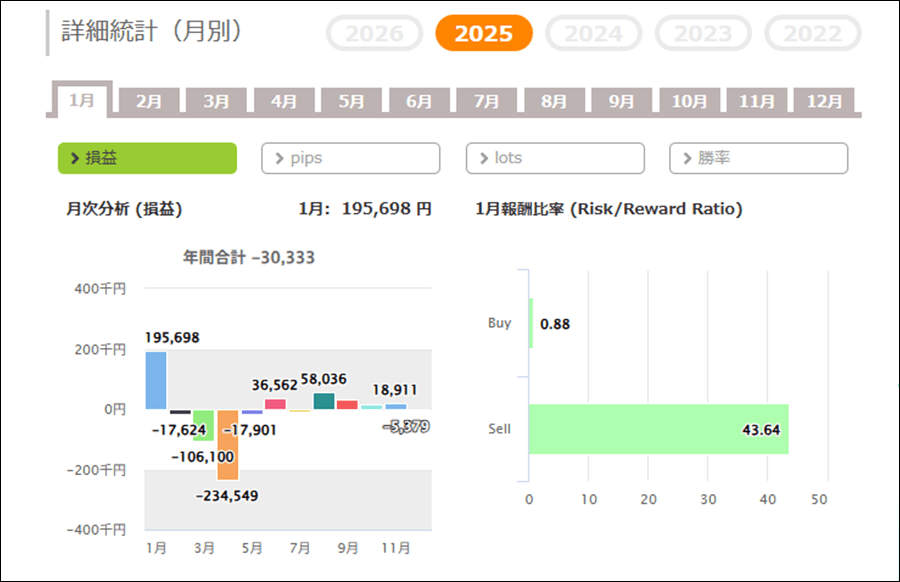This screenshot has width=900, height=582.
Task: Open the 1月 month tab
Action: pyautogui.click(x=82, y=101)
